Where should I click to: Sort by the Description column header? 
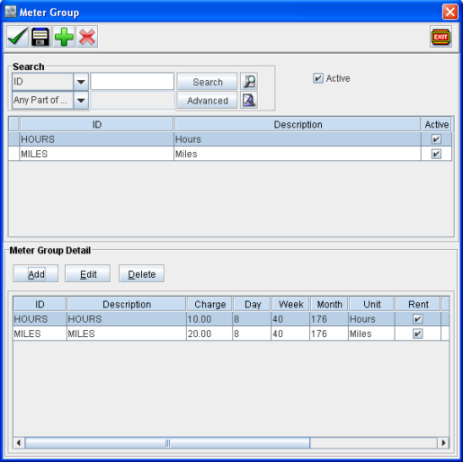pyautogui.click(x=297, y=124)
